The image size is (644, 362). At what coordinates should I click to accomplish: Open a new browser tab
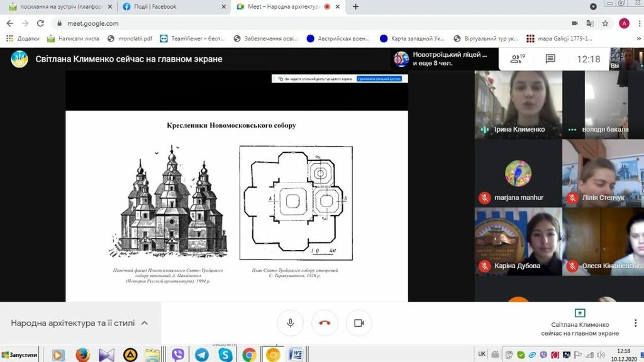356,7
